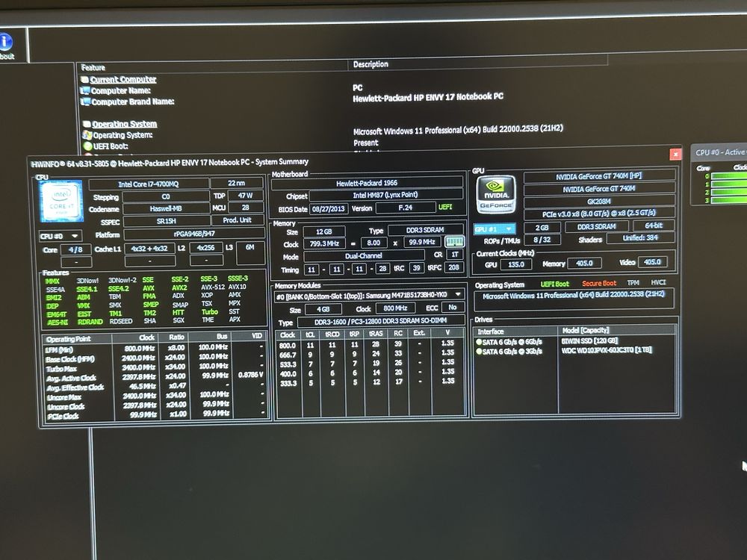747x560 pixels.
Task: Open the CPU #0 selector dropdown
Action: click(x=61, y=236)
